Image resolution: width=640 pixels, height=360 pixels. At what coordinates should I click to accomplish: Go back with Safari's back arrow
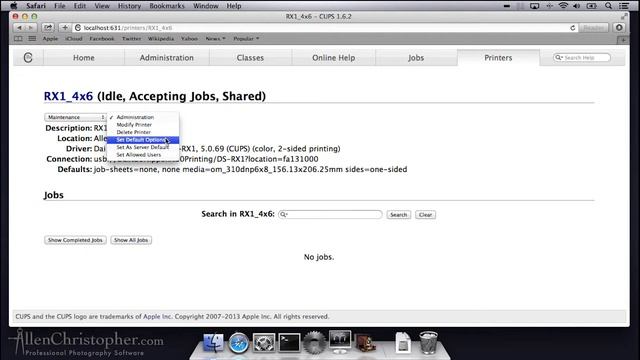point(19,28)
